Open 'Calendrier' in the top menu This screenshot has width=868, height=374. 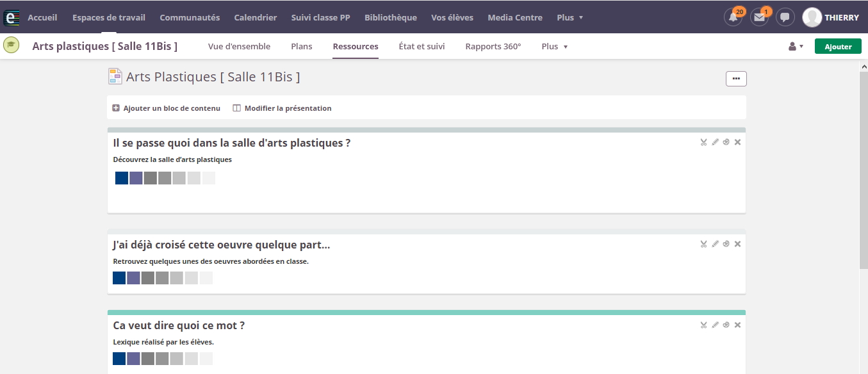point(256,17)
